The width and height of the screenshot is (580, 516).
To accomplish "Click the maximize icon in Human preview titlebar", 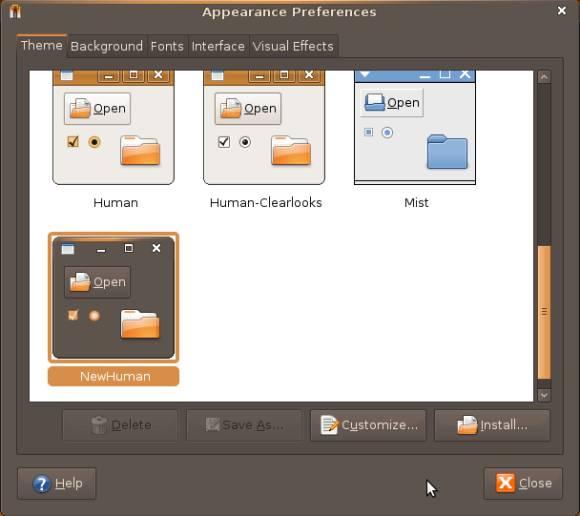I will (134, 75).
